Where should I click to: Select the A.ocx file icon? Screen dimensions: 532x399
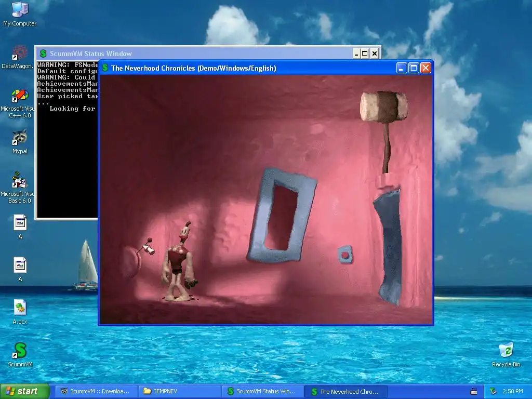(x=20, y=312)
